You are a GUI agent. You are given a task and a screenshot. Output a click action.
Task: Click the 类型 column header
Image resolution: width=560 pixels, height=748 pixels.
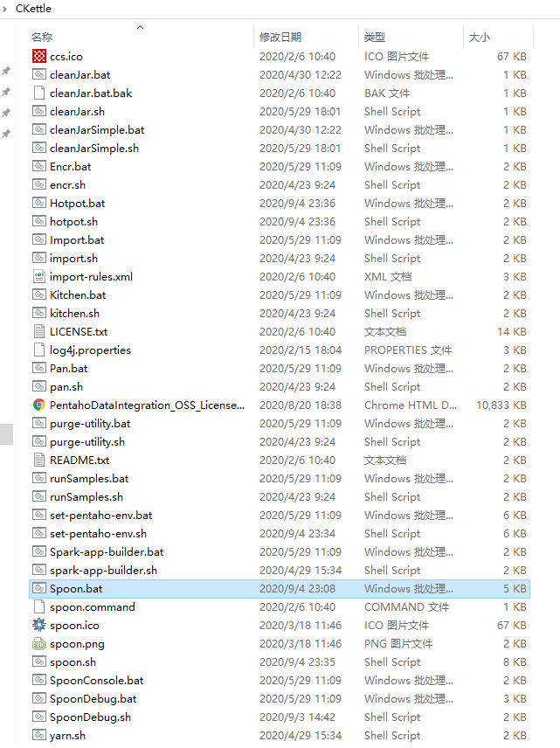pos(375,37)
